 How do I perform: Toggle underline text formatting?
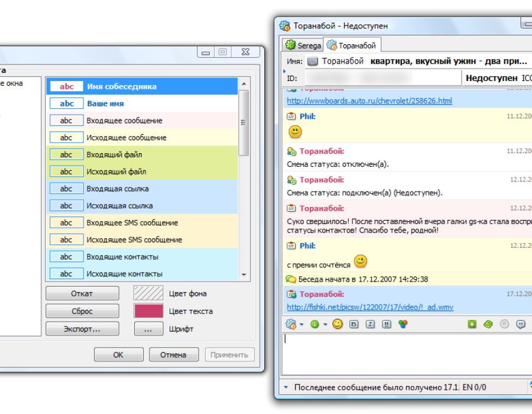[x=387, y=325]
